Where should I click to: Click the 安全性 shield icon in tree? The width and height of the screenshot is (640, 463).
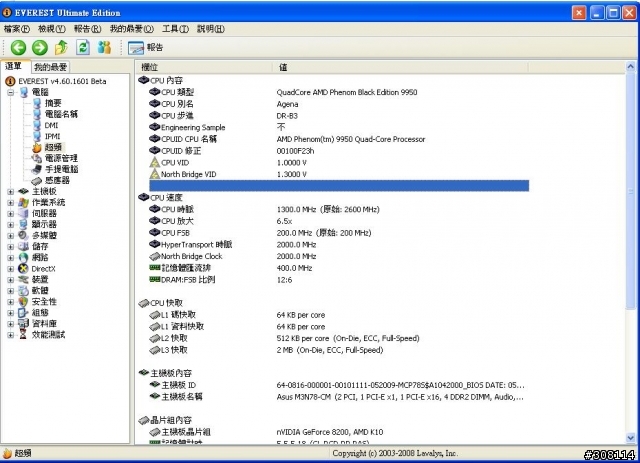pyautogui.click(x=24, y=302)
